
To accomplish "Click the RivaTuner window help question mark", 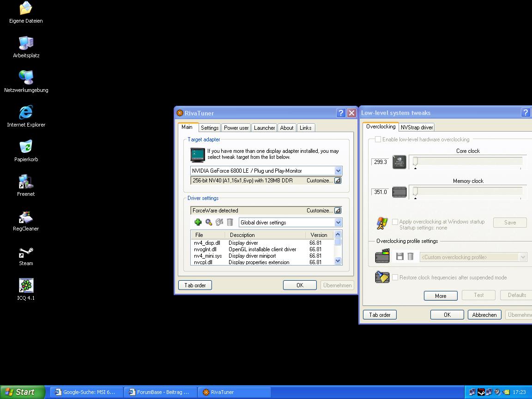I will [x=341, y=113].
